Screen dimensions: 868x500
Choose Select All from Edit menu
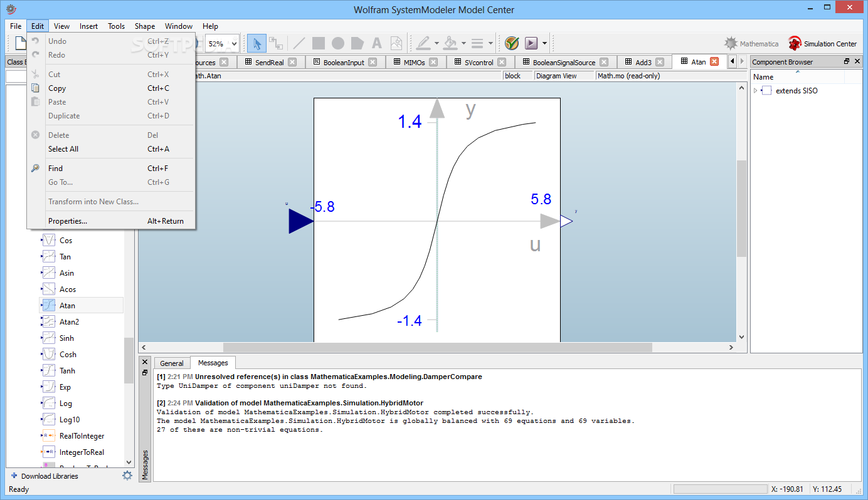pos(111,149)
